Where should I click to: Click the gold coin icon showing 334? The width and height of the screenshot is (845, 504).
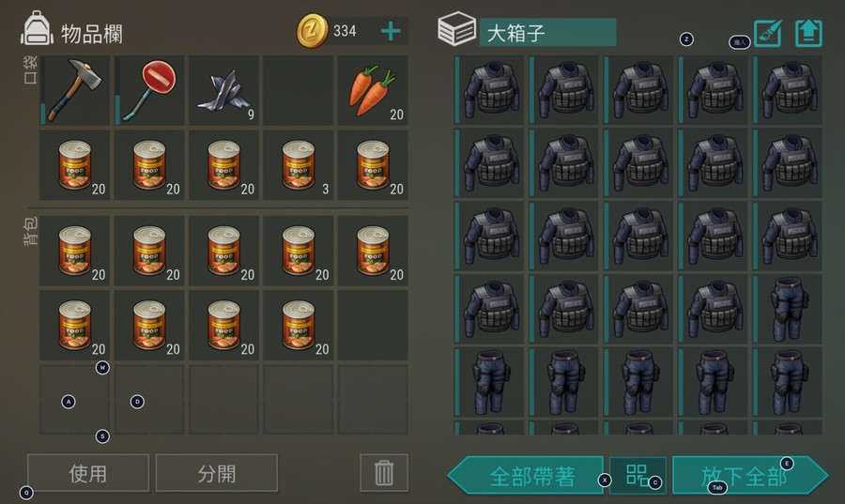(312, 31)
